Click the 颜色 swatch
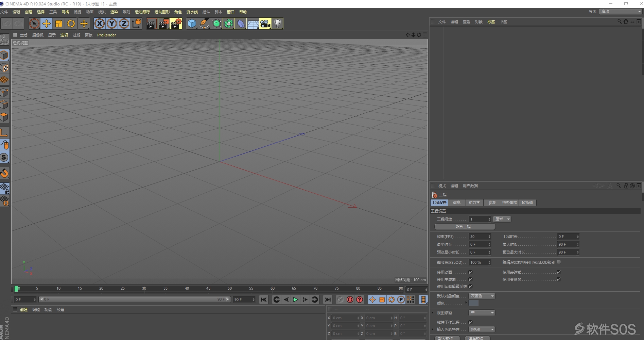 click(473, 303)
